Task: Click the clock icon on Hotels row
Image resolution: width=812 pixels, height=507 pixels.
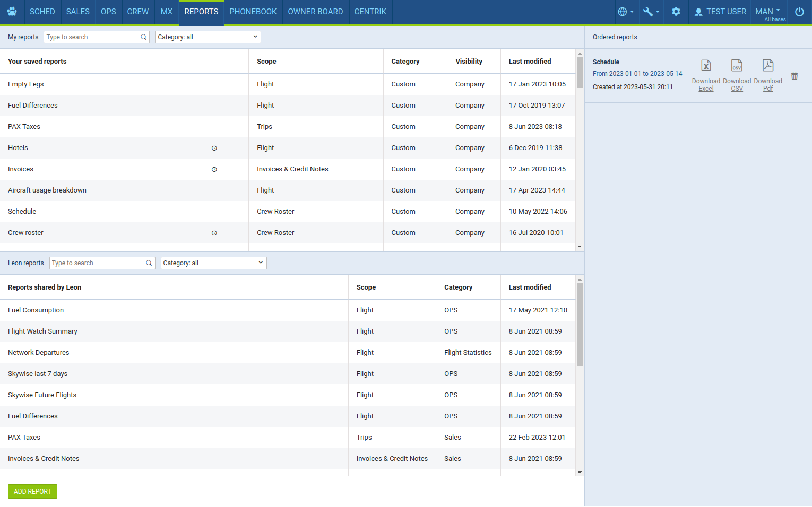Action: pos(214,148)
